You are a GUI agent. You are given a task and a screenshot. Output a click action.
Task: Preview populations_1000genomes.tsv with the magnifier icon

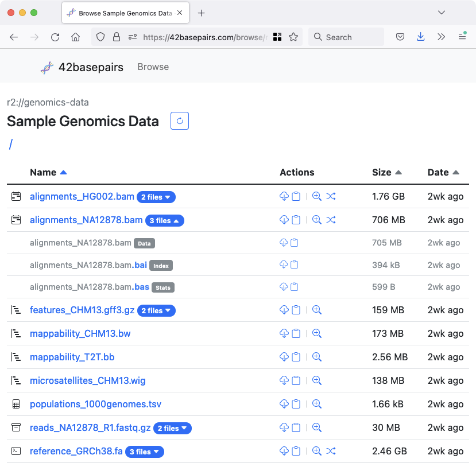point(317,404)
